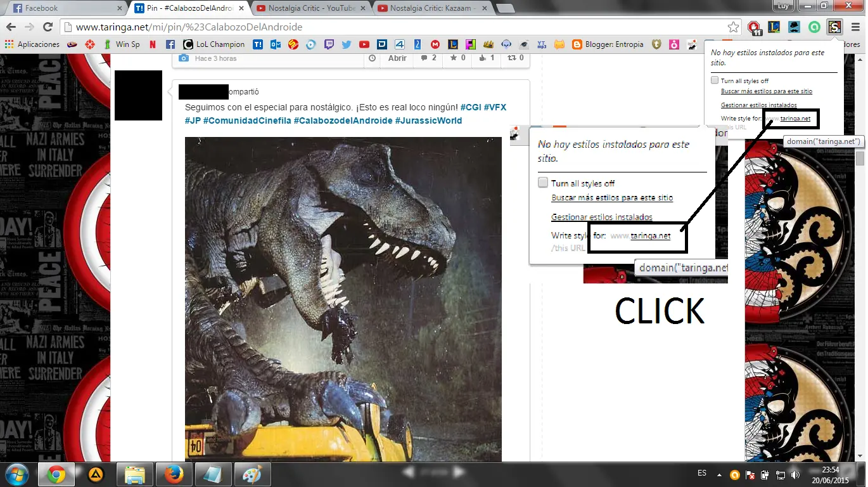Launch AIMP from the Windows taskbar
This screenshot has width=868, height=487.
point(96,474)
